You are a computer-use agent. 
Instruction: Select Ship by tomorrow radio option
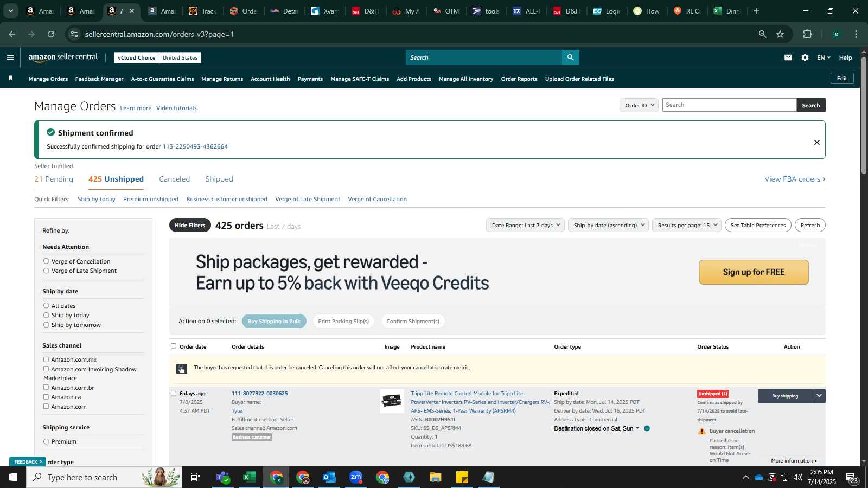coord(46,325)
